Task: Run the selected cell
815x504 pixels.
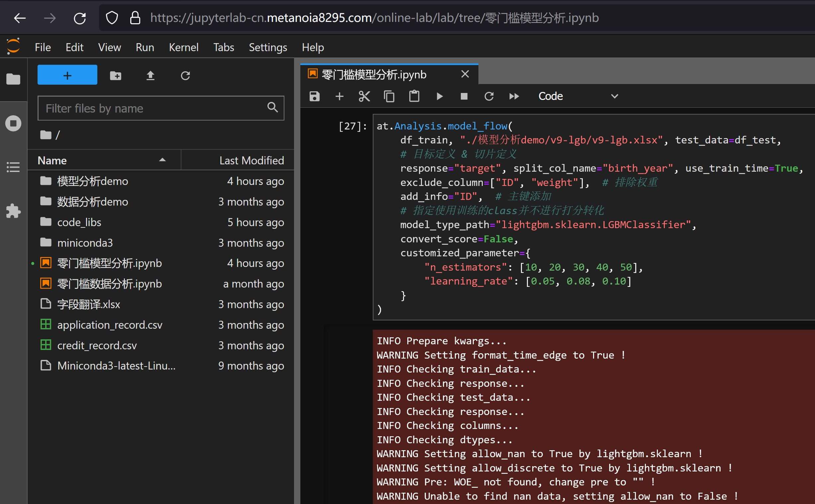Action: (x=439, y=96)
